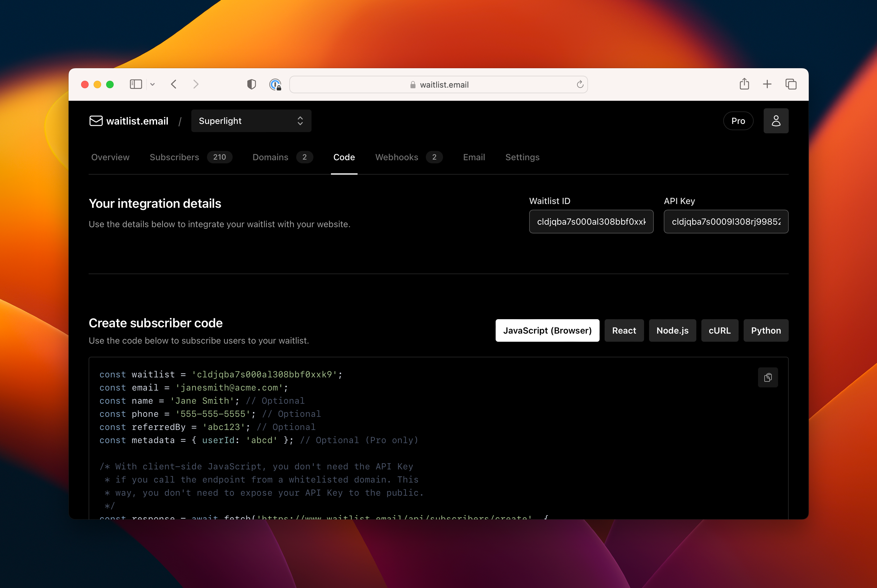Click the 'Optional (Pro only)' comment
Screen dimensions: 877x588
pyautogui.click(x=359, y=440)
